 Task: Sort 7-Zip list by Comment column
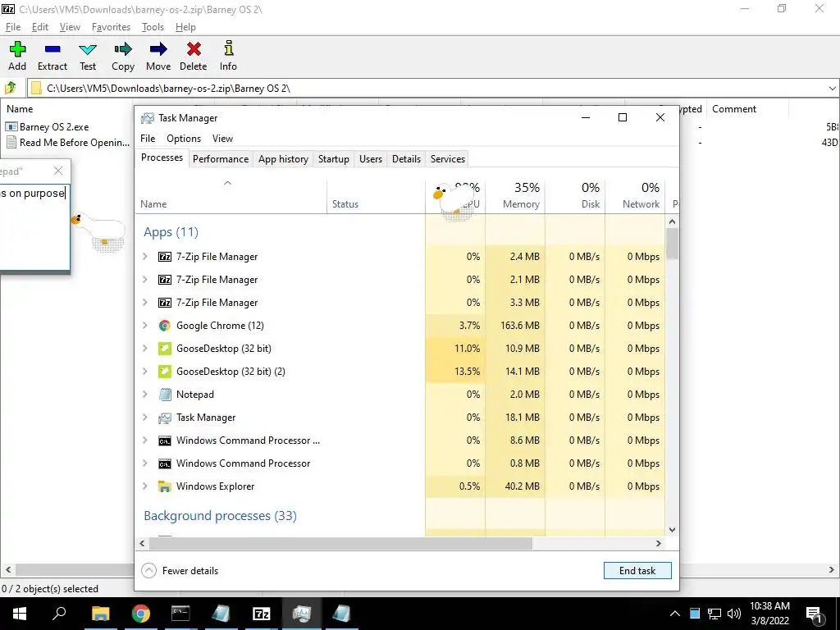click(748, 109)
